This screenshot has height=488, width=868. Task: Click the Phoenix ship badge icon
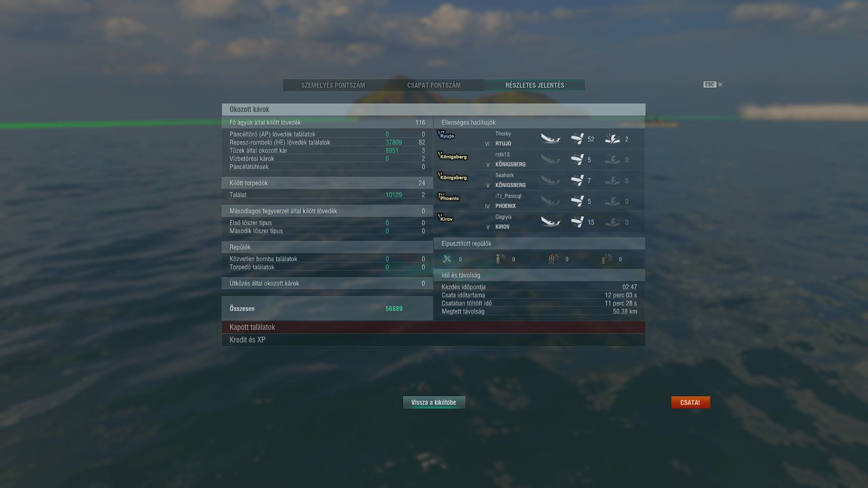(x=448, y=197)
